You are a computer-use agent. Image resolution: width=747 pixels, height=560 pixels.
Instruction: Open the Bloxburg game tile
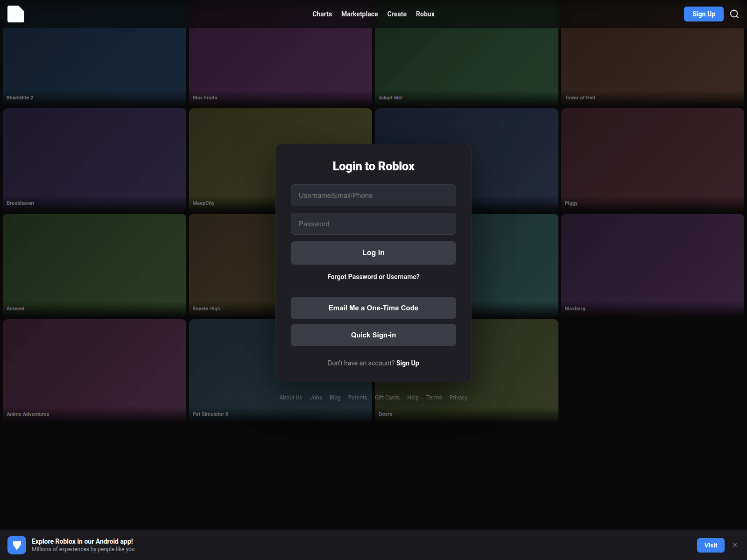pos(653,265)
